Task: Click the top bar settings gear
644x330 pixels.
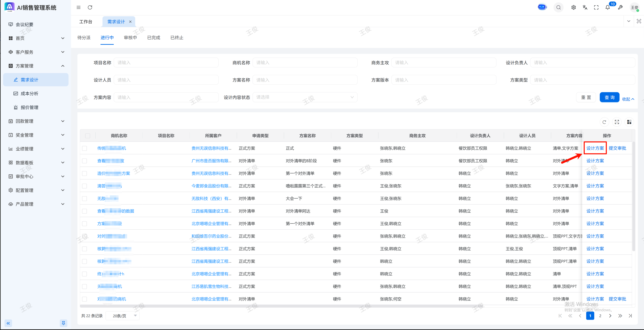Action: tap(574, 8)
